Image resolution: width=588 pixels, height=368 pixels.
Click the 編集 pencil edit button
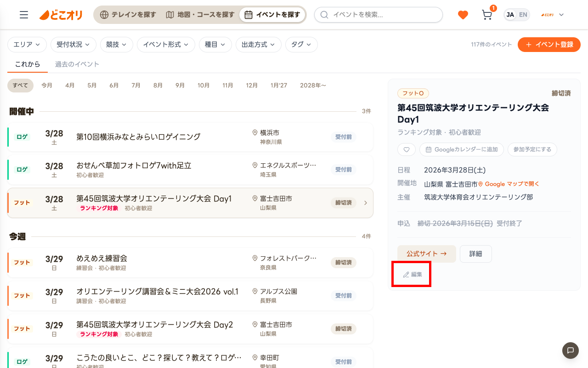coord(413,275)
